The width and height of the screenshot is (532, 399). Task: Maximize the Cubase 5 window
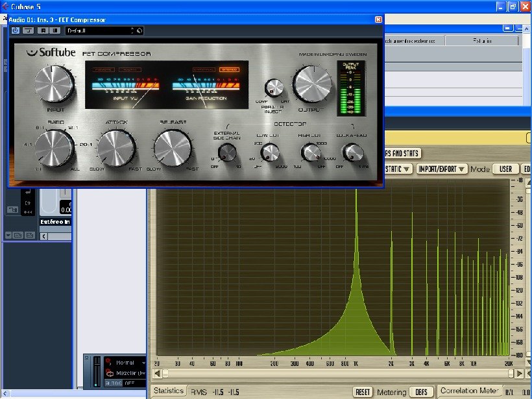click(x=513, y=6)
